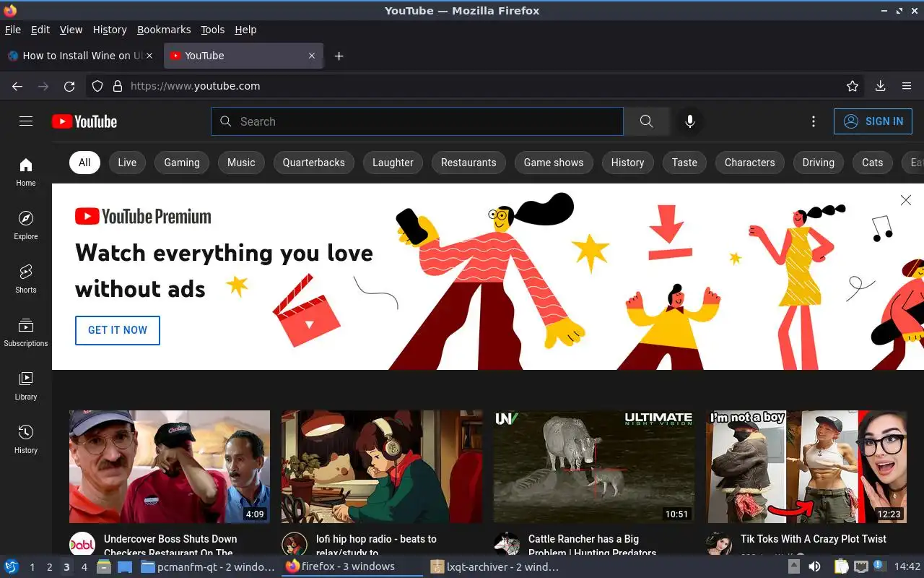
Task: Open Tik Toks Crazy Plot Twist thumbnail
Action: coord(806,467)
